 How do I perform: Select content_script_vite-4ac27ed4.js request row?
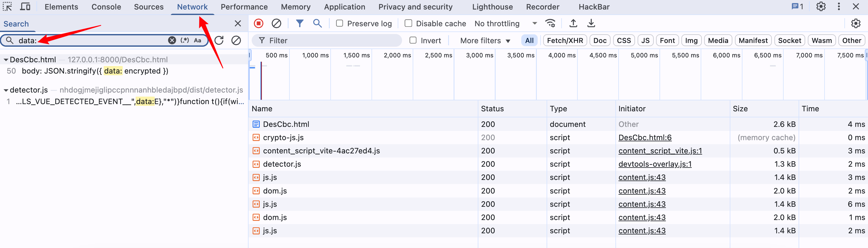tap(558, 151)
